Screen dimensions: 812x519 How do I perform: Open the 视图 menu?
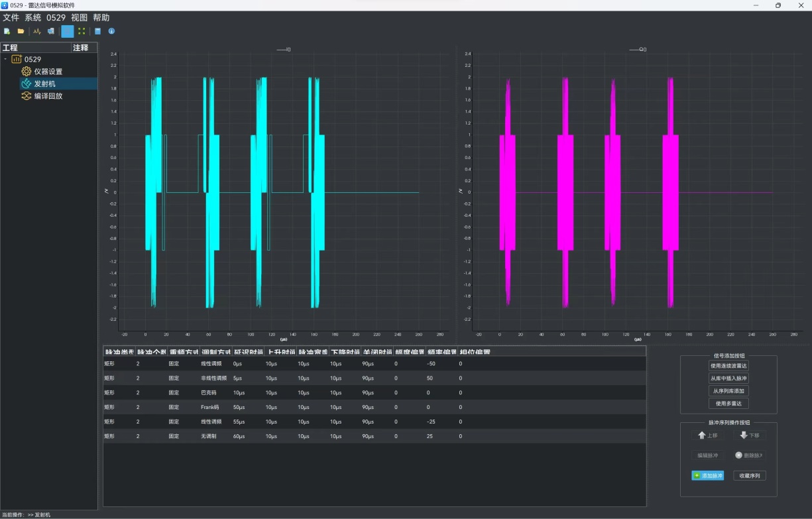click(79, 18)
